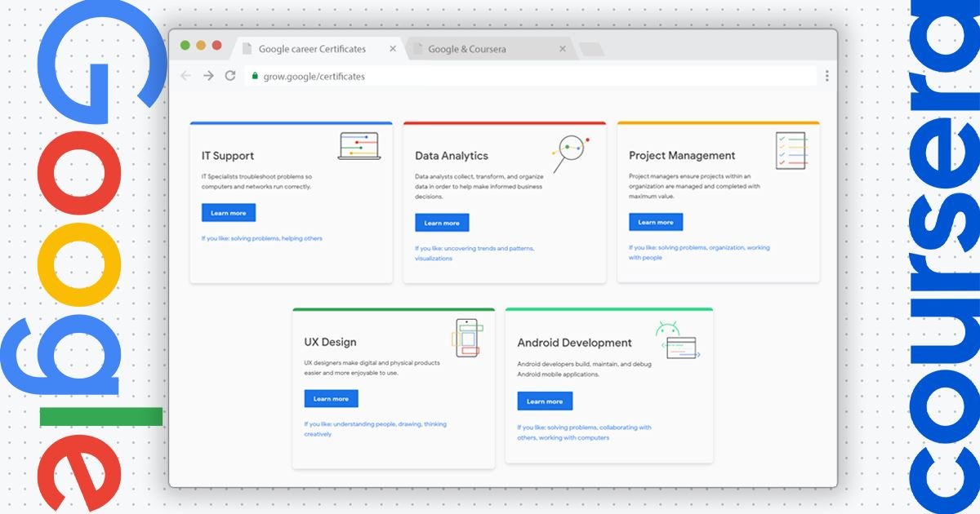Click 'Data analysts collect, transform' description
This screenshot has height=514, width=980.
coord(479,186)
